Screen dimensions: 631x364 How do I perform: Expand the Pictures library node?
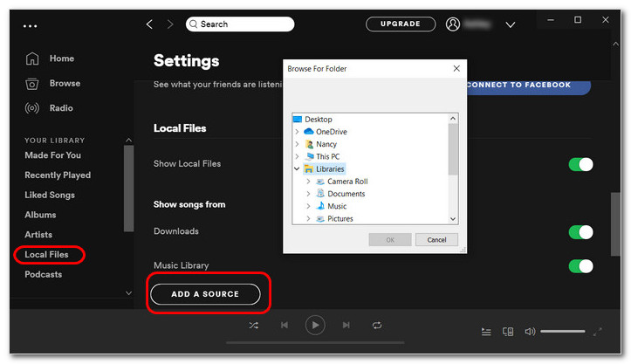[x=308, y=218]
